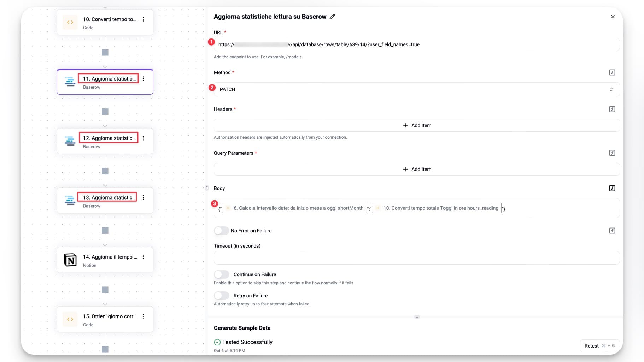Open options menu for step 15

coord(143,316)
